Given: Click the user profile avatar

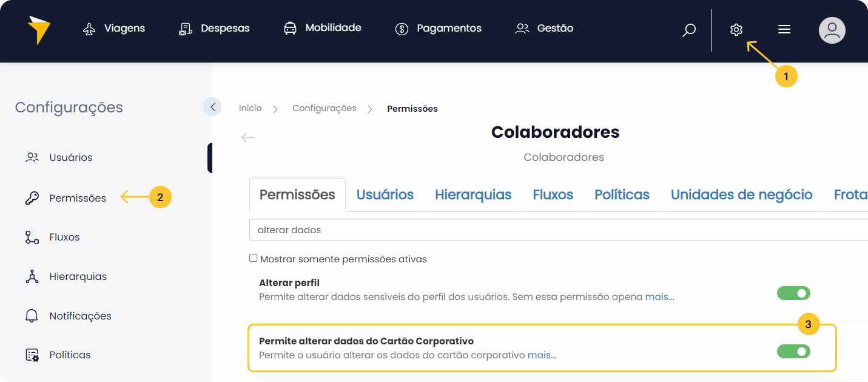Looking at the screenshot, I should (x=832, y=30).
